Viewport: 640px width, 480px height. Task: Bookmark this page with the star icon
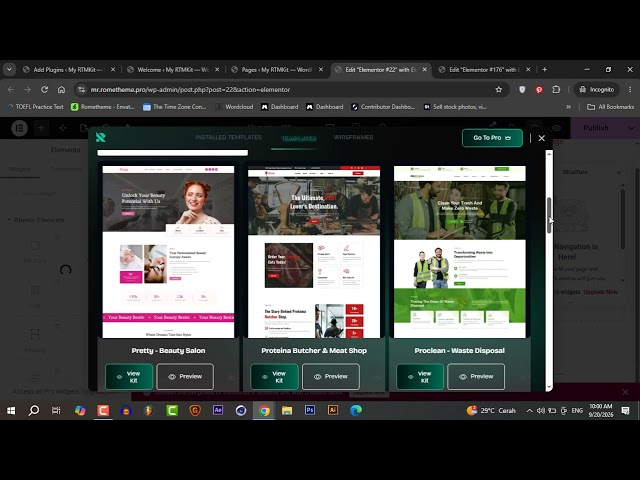click(x=498, y=89)
